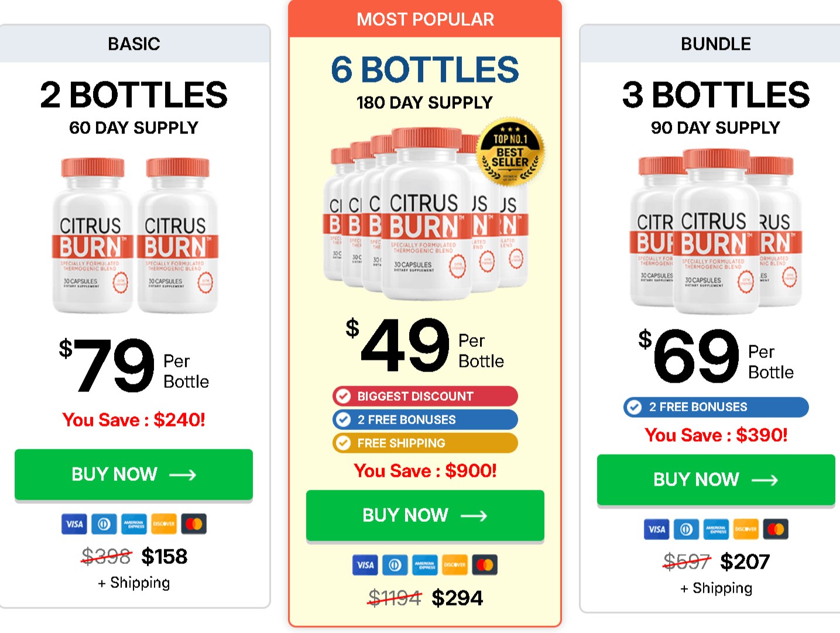Select the 2 FREE BONUSES blue banner

click(x=425, y=419)
